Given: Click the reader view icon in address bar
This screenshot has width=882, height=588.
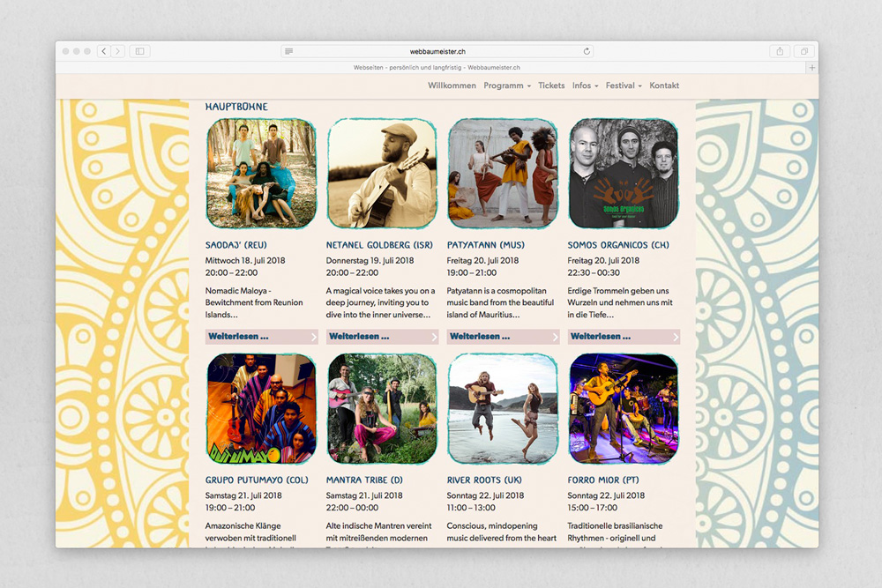Looking at the screenshot, I should pyautogui.click(x=289, y=52).
